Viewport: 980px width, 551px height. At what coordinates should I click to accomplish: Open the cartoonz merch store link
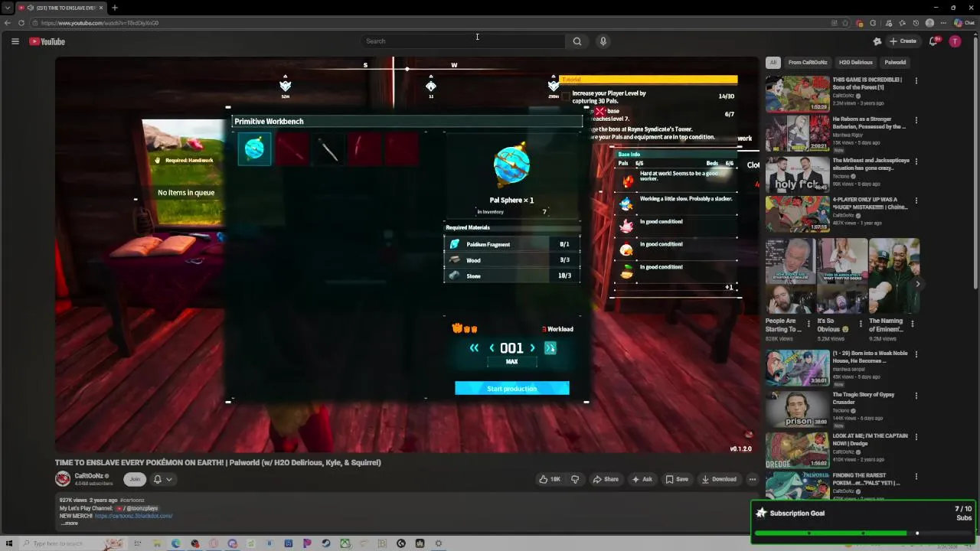[x=134, y=516]
